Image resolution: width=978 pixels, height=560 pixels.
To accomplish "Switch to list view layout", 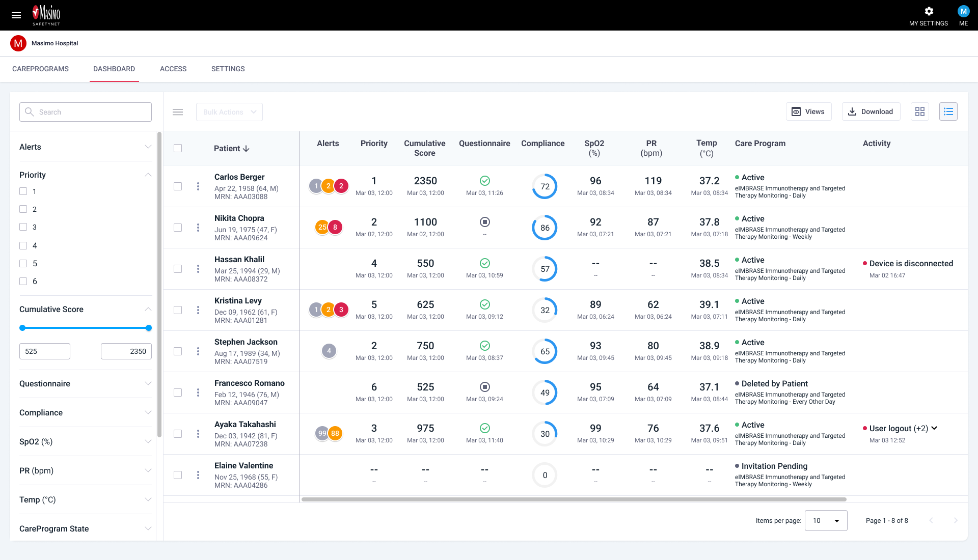I will click(948, 111).
